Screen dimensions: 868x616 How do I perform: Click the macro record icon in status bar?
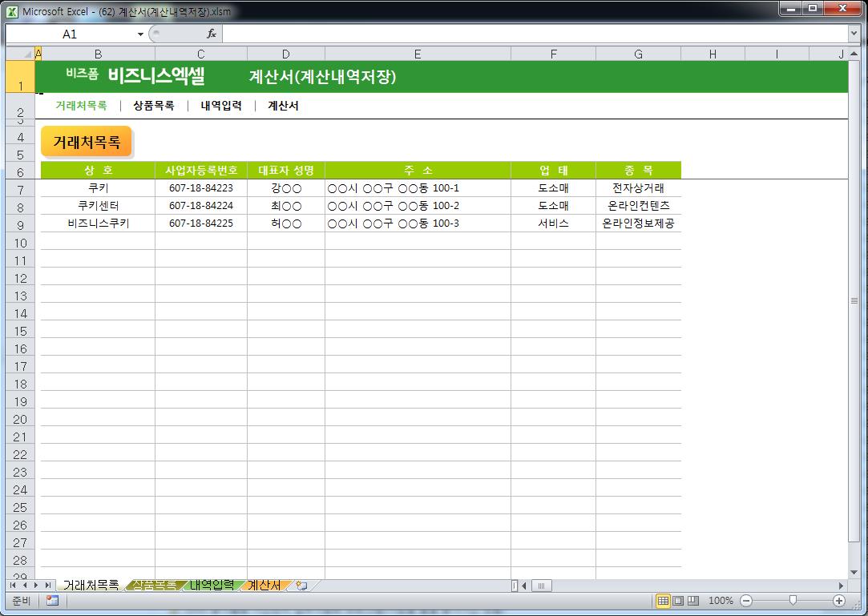click(52, 601)
